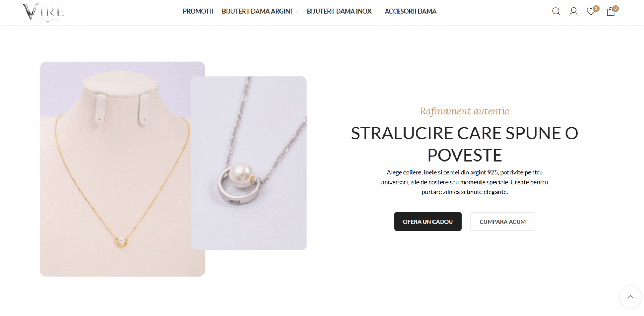Expand the Bijuterii Dama Argint chevron
Viewport: 644px width, 316px height.
(x=297, y=12)
